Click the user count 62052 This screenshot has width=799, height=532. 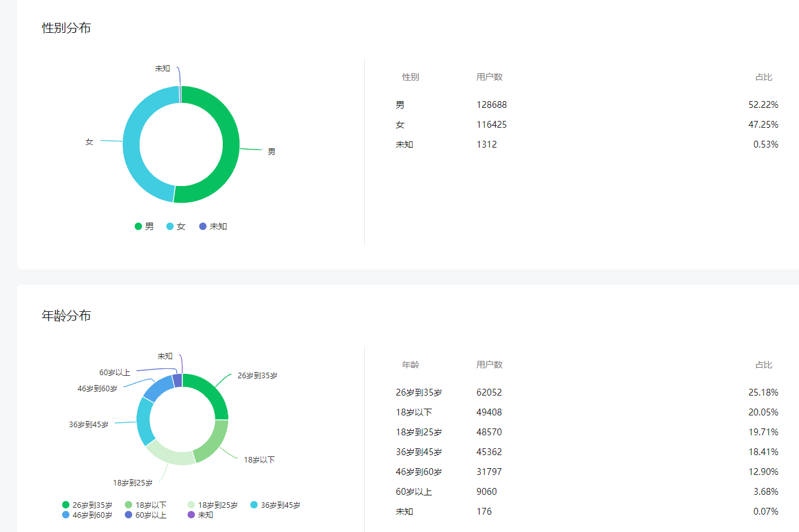tap(489, 392)
